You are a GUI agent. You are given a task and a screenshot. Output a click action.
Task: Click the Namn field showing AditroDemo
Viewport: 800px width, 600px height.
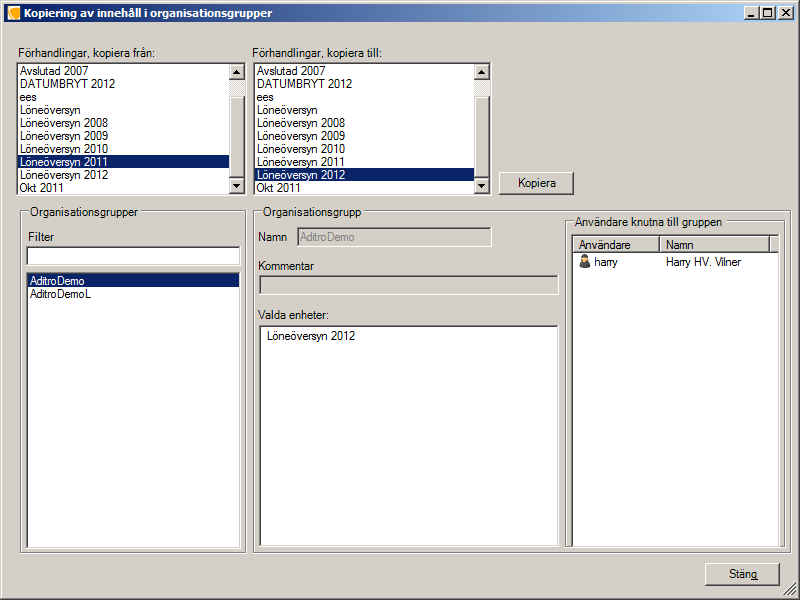point(394,237)
